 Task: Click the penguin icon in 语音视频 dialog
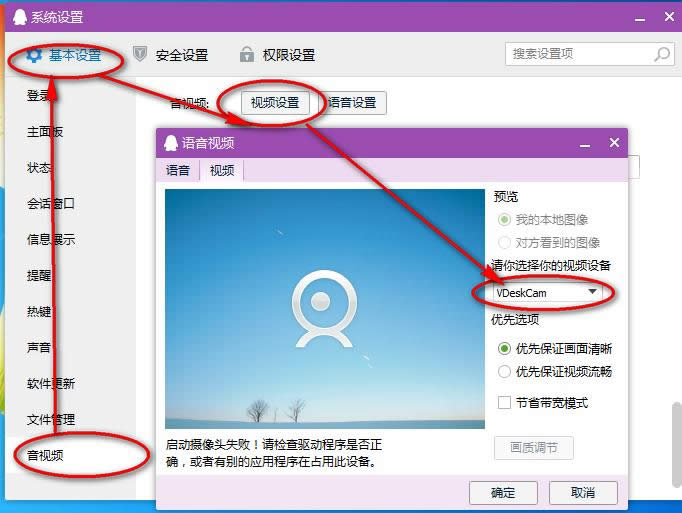coord(171,143)
